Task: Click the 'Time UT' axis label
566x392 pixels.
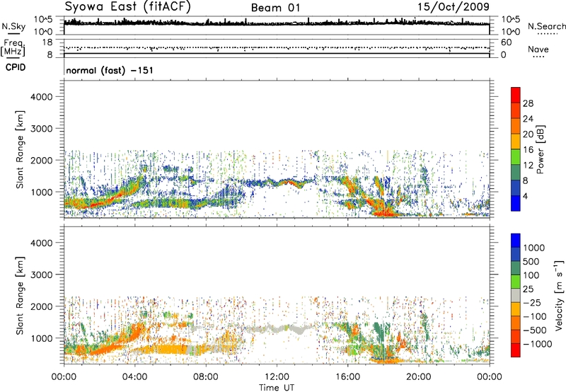Action: (277, 388)
